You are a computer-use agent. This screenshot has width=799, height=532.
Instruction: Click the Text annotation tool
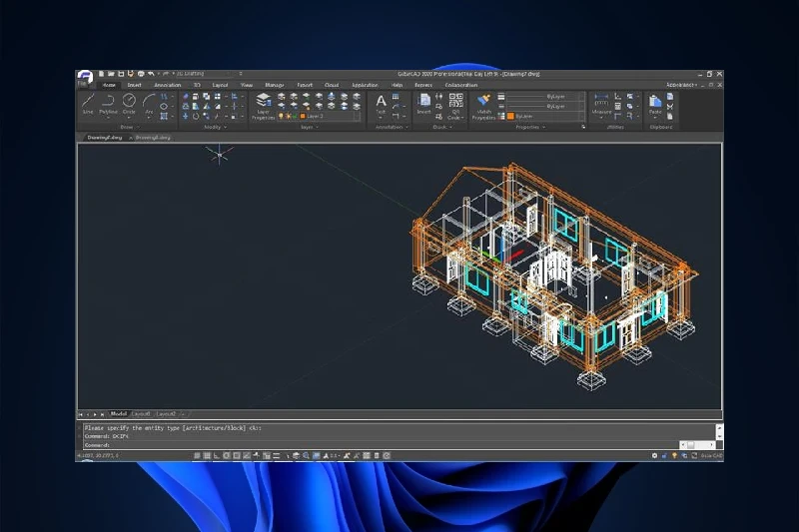click(x=381, y=104)
